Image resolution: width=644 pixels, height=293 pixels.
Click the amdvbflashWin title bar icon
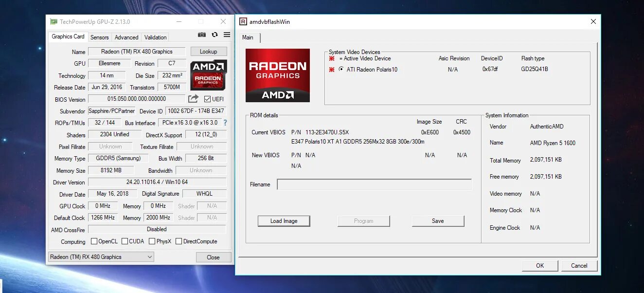(243, 21)
